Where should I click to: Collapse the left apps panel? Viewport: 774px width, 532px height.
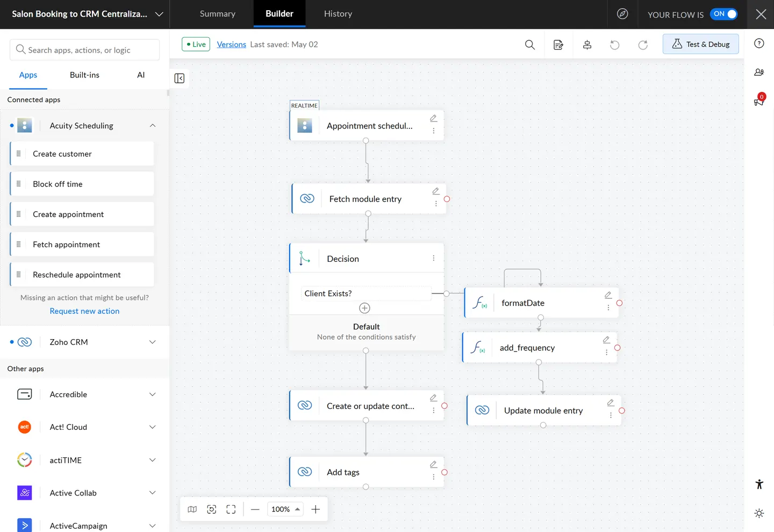180,78
